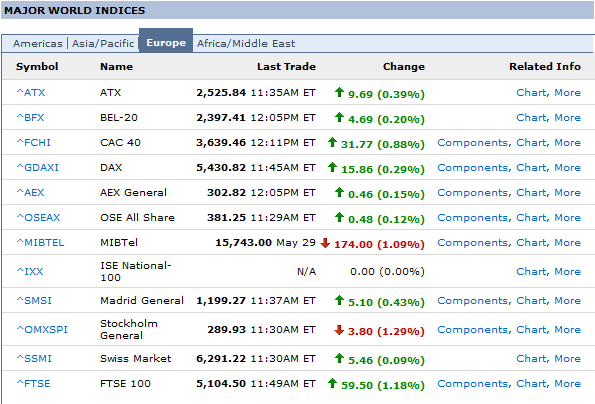Click More link for BEL-20
Screen dimensions: 595x404
(x=567, y=118)
